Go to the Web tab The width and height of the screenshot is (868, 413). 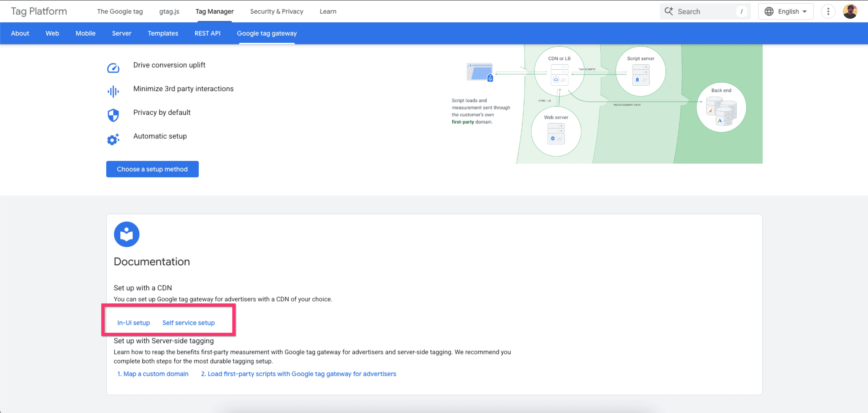[x=52, y=33]
